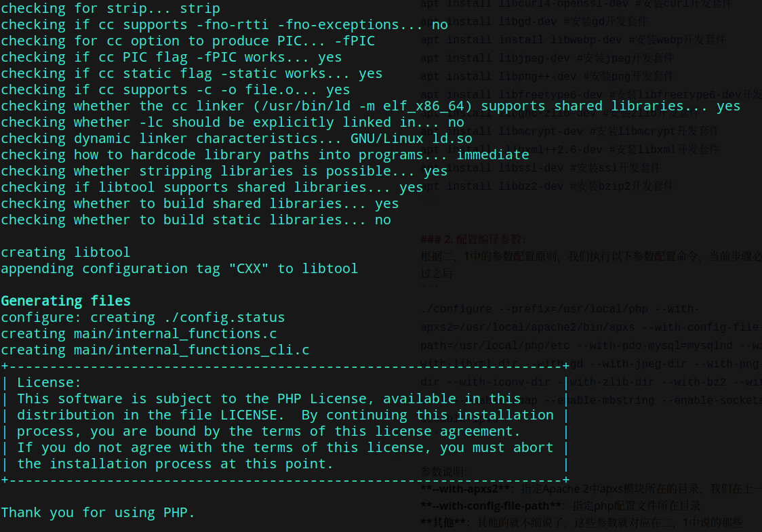
Task: Click the "License:" label in the box
Action: point(49,382)
